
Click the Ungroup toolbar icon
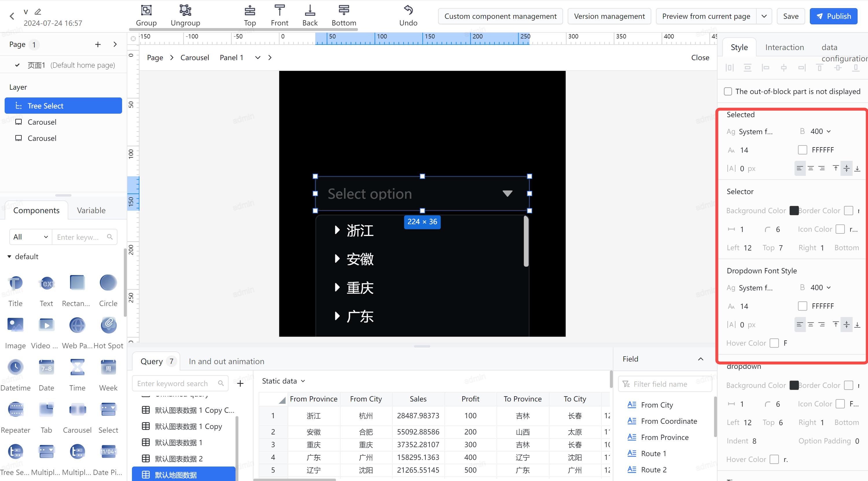185,10
